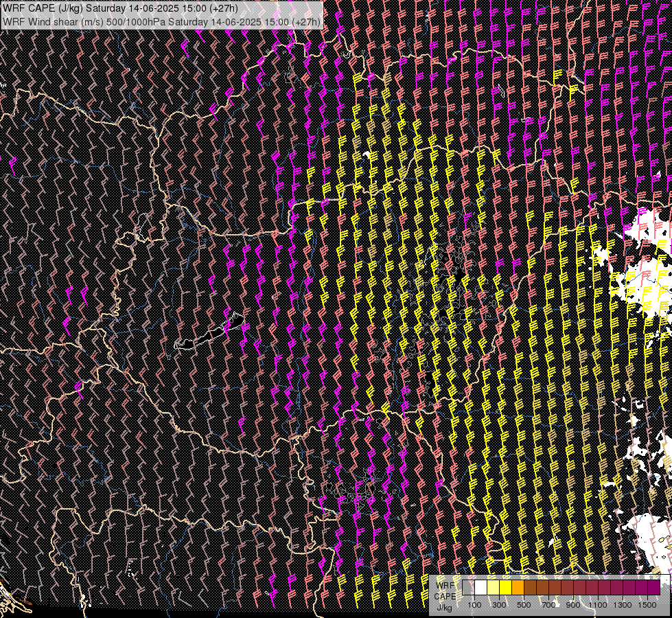Click the 500 legend value
This screenshot has height=618, width=672.
(x=524, y=605)
